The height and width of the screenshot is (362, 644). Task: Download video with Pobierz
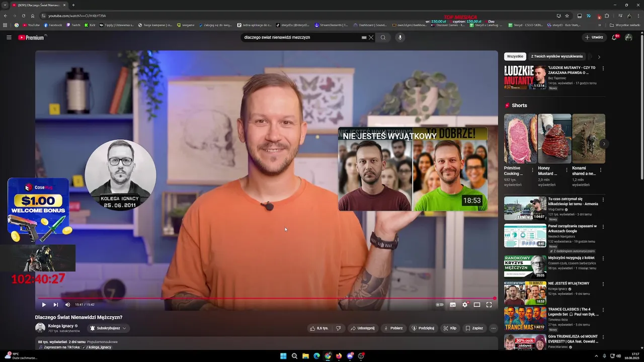pos(393,328)
